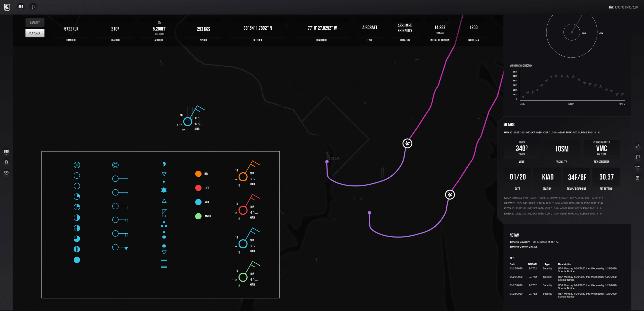The image size is (644, 311).
Task: Open the node graph icon on right edge
Action: click(638, 167)
